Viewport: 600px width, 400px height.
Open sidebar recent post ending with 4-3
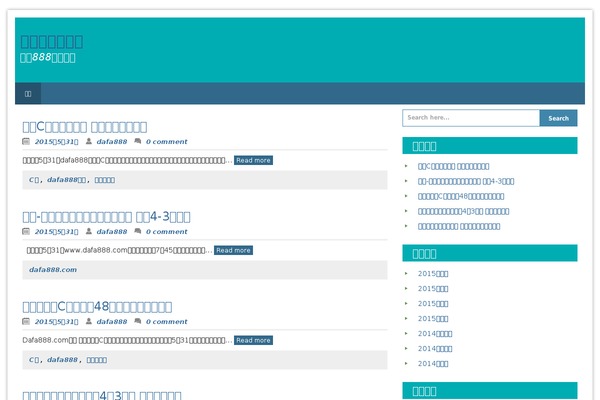(x=466, y=181)
